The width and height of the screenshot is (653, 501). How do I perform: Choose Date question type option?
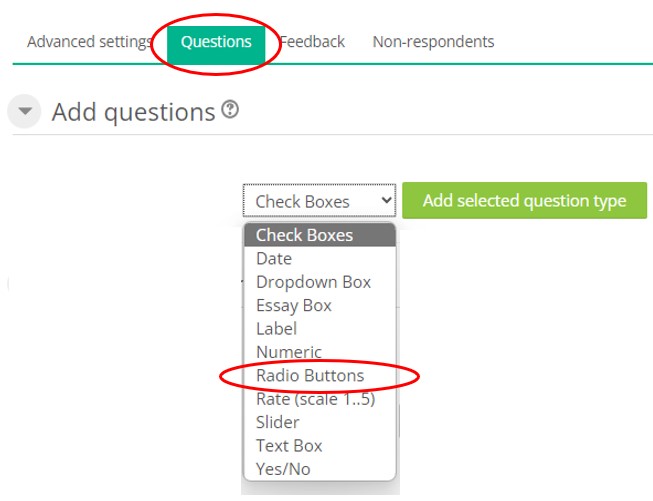(x=274, y=258)
